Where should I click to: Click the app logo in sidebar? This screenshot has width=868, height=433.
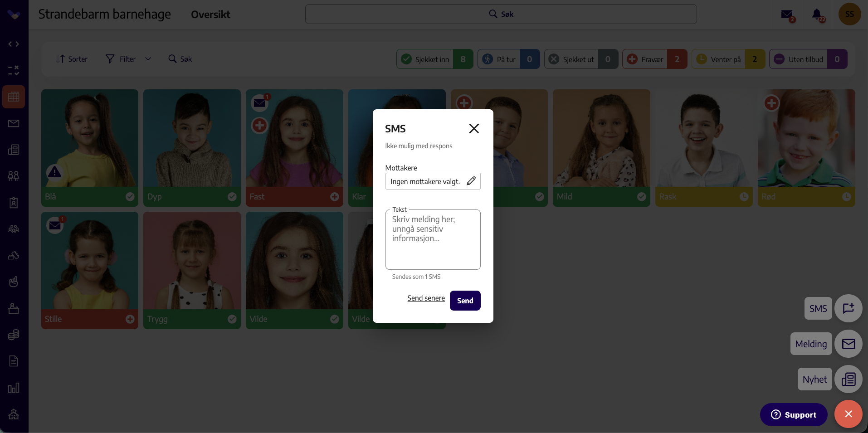14,15
